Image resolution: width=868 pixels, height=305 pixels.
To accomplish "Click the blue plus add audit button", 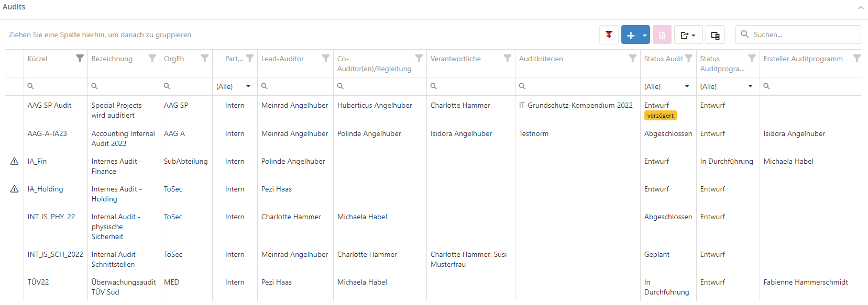I will point(631,35).
